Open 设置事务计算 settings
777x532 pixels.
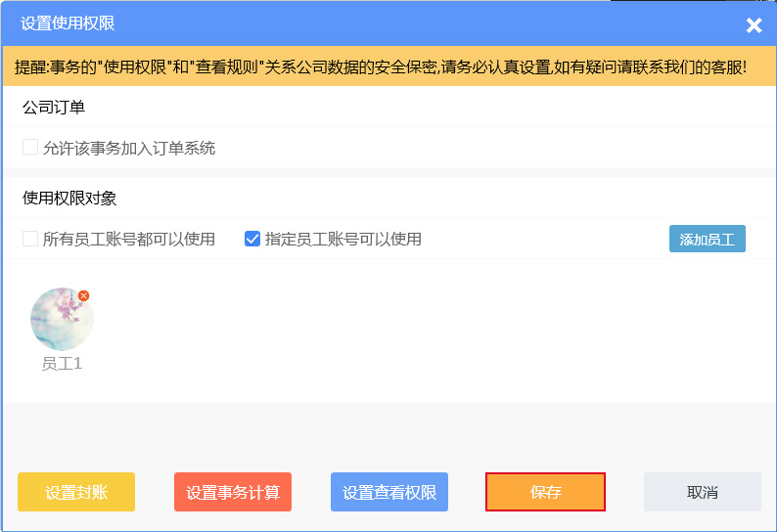tap(233, 492)
